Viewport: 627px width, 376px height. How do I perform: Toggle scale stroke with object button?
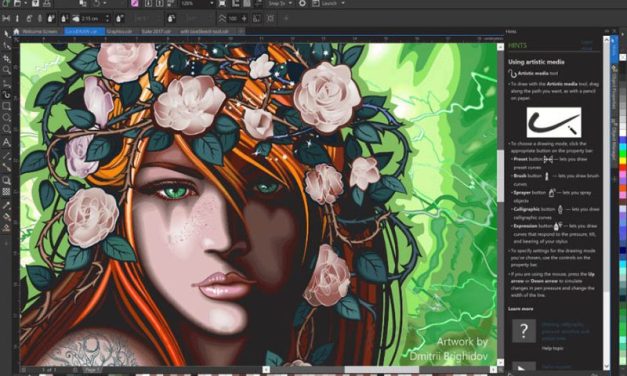coord(256,18)
